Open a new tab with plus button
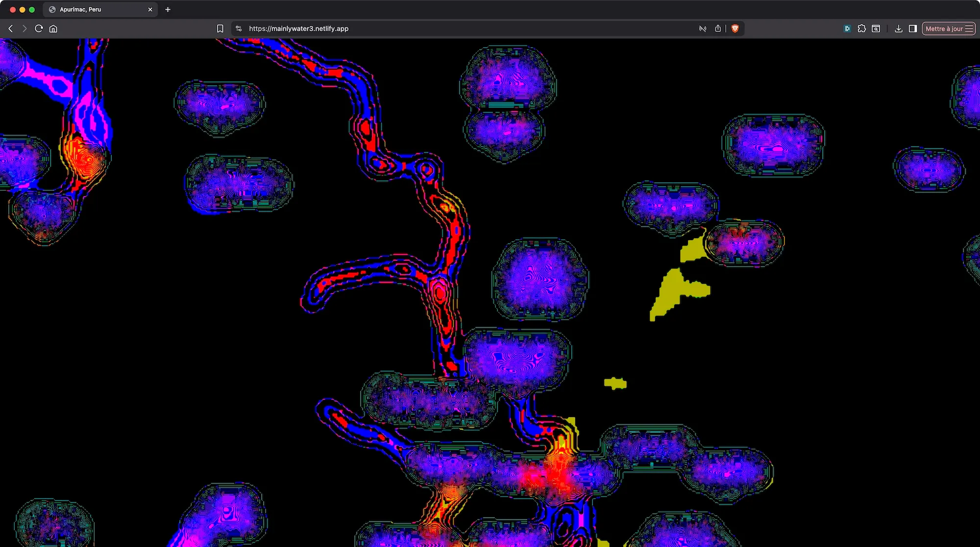This screenshot has width=980, height=547. [x=168, y=9]
